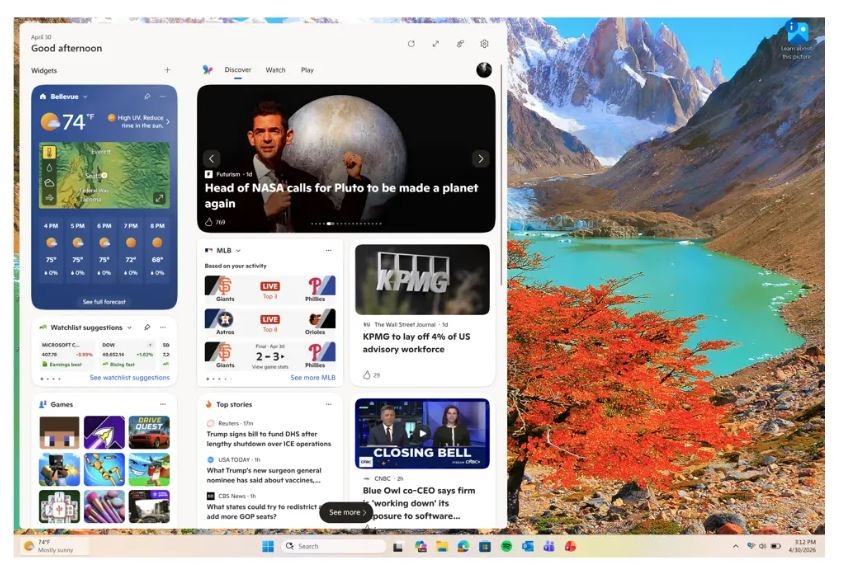Open 'What states could try to redistrict' story
Viewport: 854px width, 571px height.
click(263, 511)
